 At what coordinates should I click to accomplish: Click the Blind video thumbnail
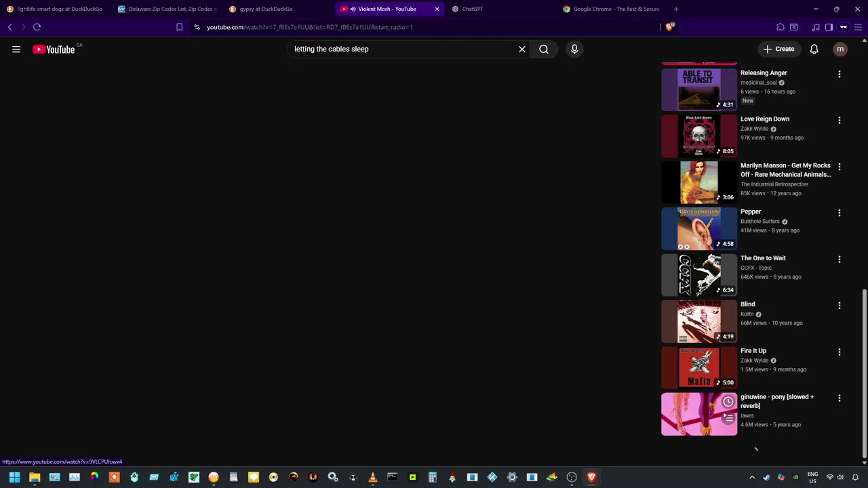[x=699, y=321]
